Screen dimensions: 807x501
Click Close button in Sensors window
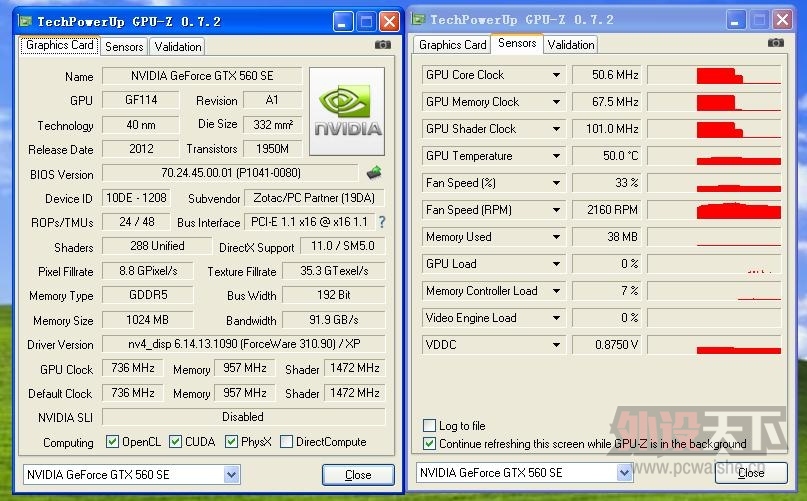[751, 473]
